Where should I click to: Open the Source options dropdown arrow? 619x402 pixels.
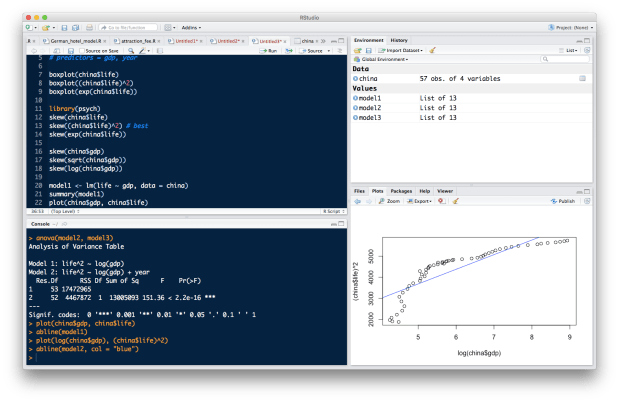pos(329,51)
